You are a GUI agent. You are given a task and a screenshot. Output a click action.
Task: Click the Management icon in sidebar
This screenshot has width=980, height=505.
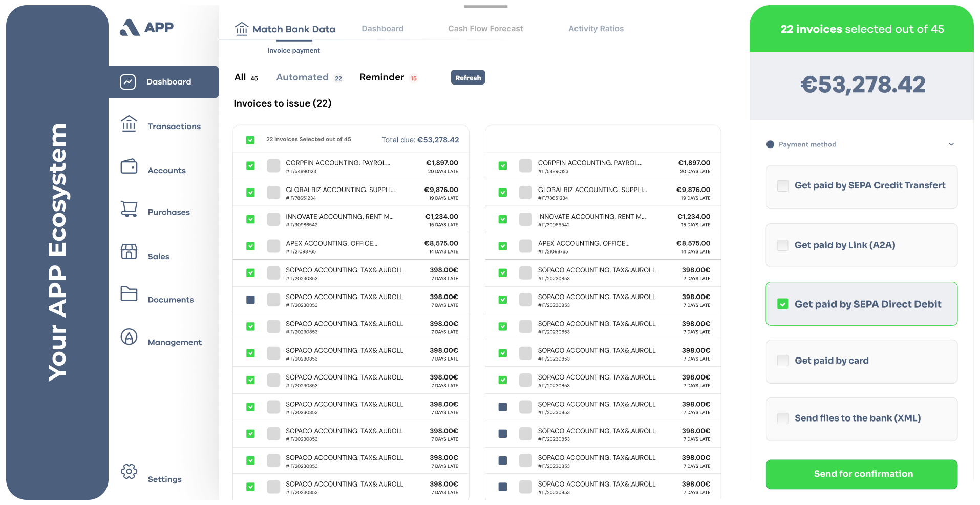click(x=129, y=336)
